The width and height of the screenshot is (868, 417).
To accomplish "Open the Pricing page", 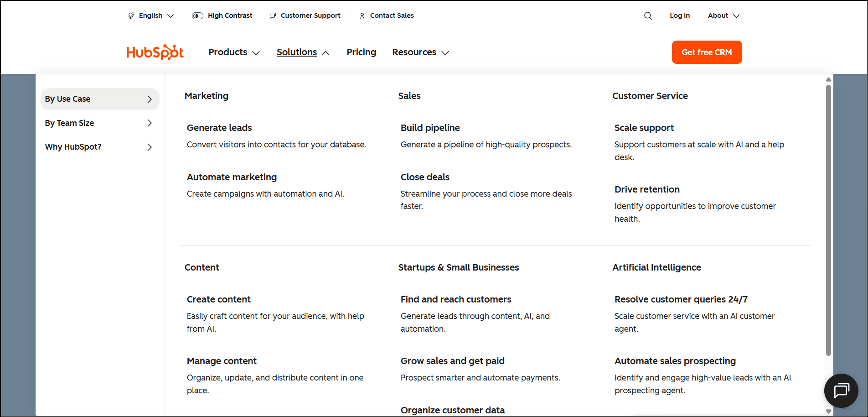I will tap(361, 52).
